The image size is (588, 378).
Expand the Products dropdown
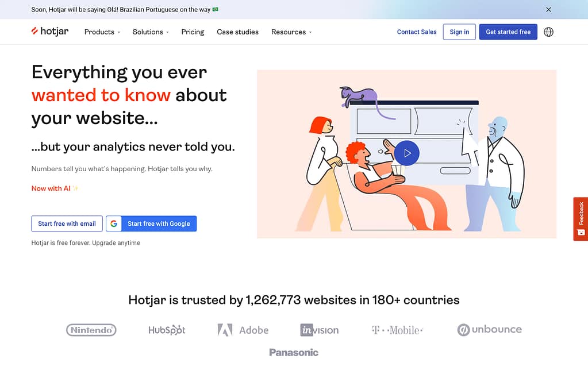click(102, 32)
